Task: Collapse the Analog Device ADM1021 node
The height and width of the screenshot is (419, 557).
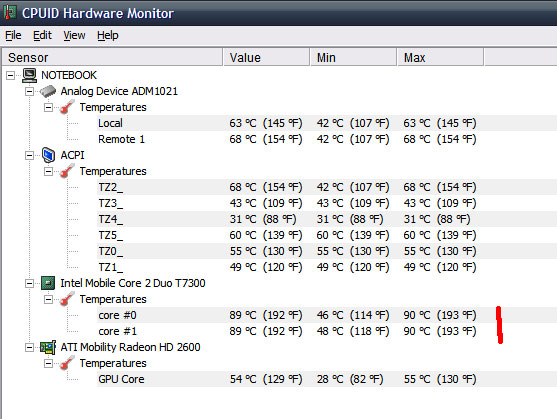Action: (x=29, y=91)
